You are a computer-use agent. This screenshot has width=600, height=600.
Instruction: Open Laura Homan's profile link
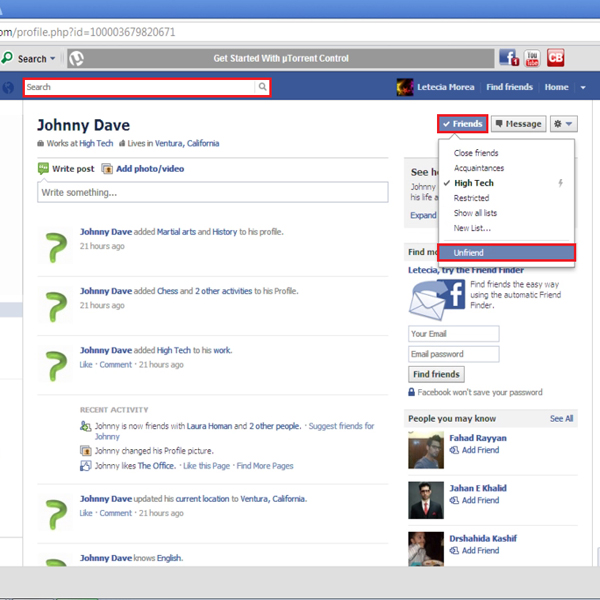[209, 426]
